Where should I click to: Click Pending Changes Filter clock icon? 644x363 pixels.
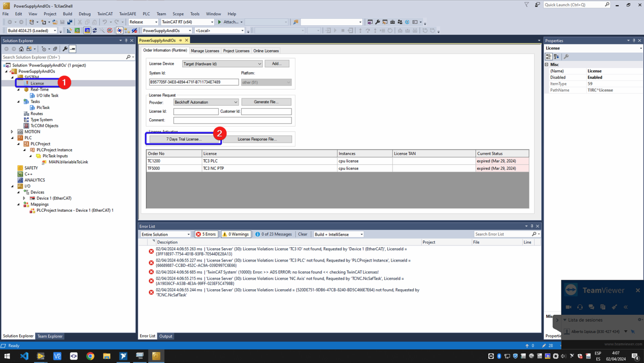point(44,49)
